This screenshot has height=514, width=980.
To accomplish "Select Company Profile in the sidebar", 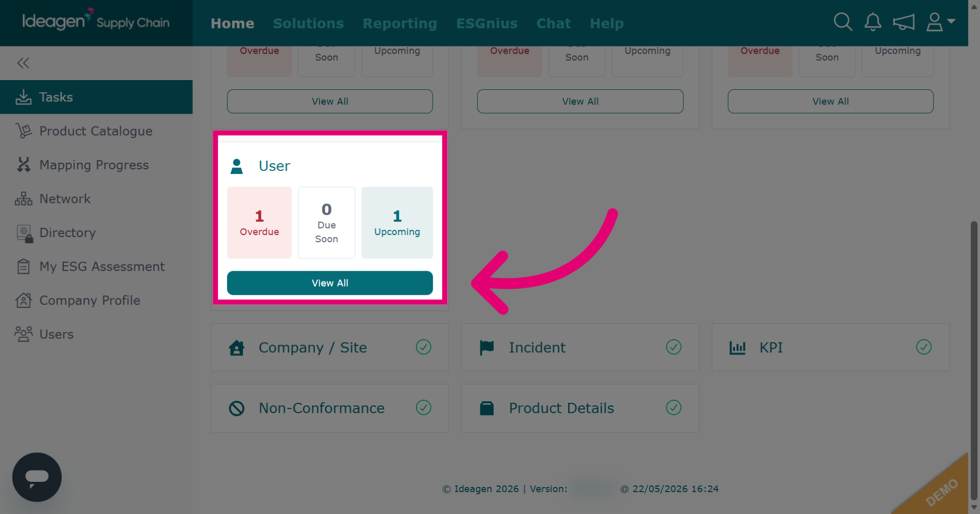I will pyautogui.click(x=96, y=300).
